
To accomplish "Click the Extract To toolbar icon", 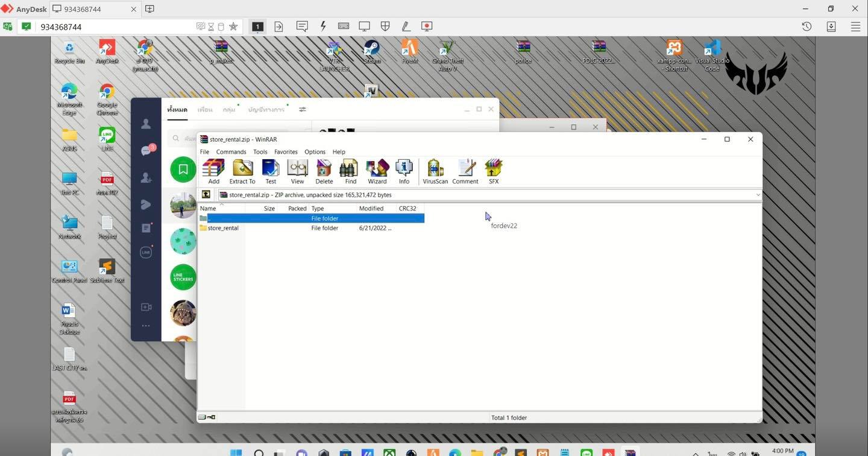I will click(x=242, y=172).
